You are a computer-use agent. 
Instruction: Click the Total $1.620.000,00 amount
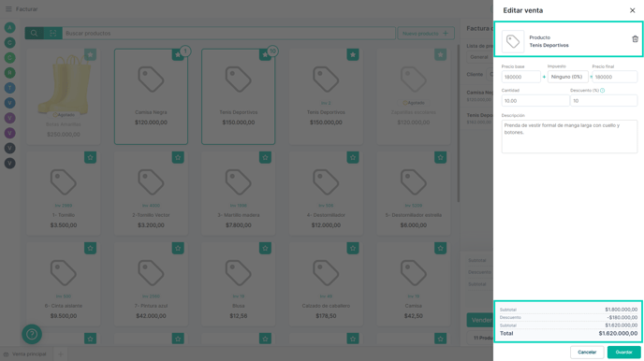(618, 334)
